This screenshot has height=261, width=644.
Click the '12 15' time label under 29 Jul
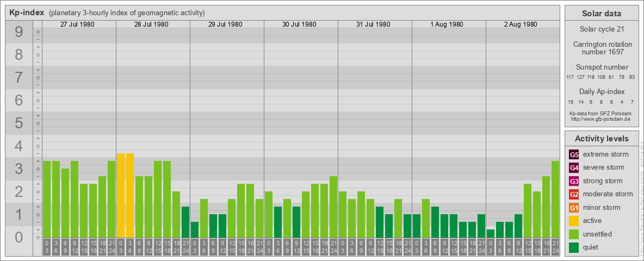click(232, 247)
